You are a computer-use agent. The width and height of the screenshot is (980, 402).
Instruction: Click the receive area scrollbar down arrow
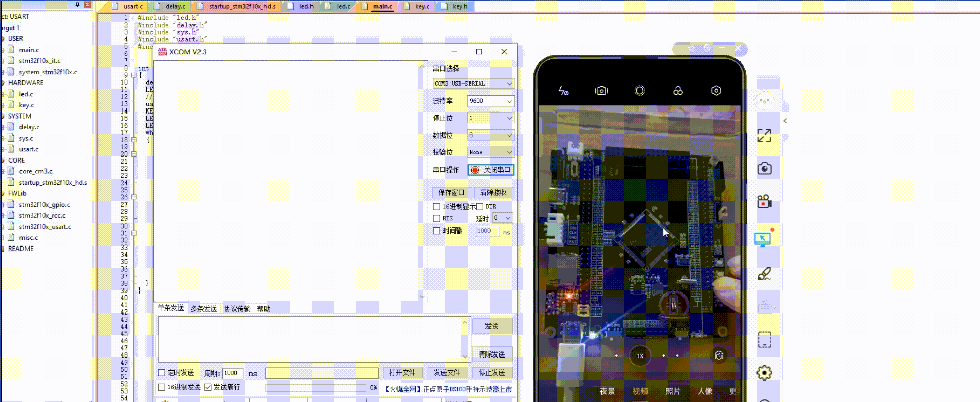[x=422, y=297]
